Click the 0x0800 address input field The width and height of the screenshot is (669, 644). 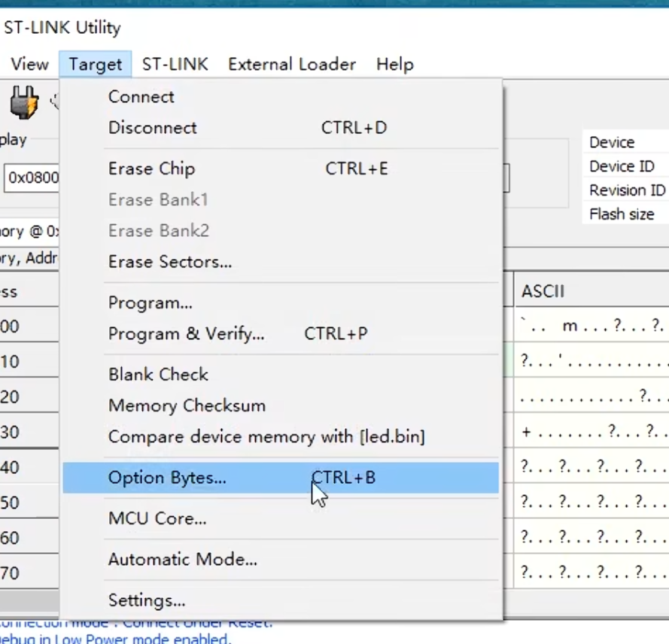(32, 178)
